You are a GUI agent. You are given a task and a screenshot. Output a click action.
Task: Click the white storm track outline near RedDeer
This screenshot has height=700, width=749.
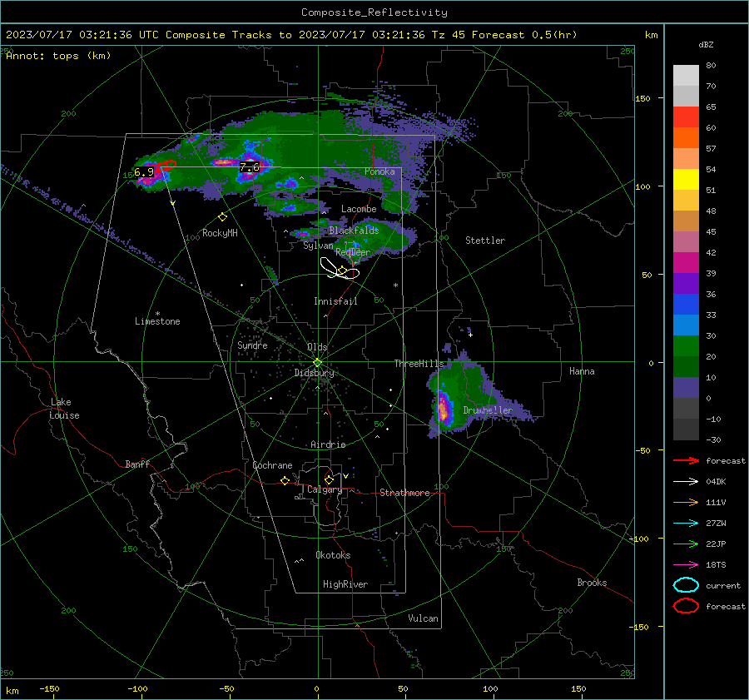click(340, 268)
